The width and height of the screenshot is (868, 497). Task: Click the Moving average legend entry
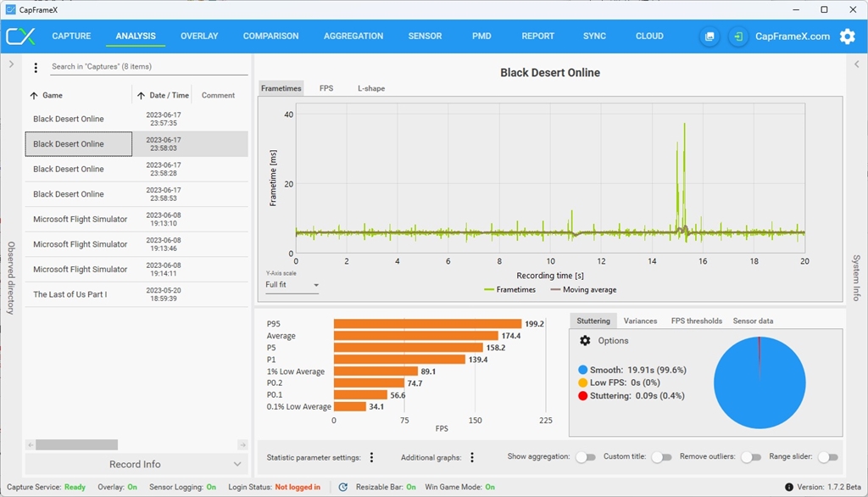583,290
